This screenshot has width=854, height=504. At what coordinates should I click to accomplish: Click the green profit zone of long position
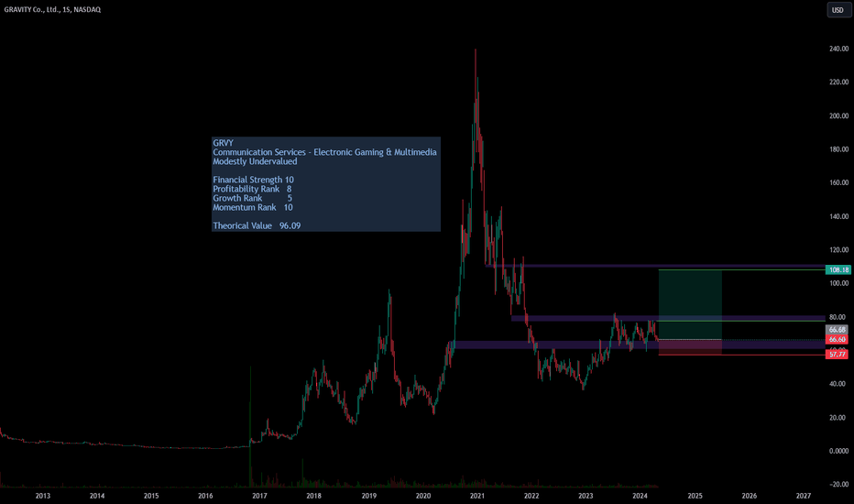690,304
